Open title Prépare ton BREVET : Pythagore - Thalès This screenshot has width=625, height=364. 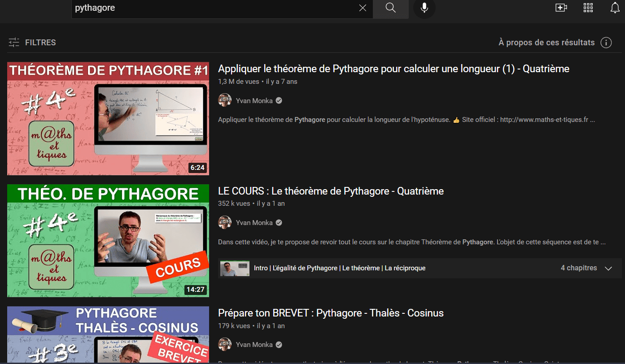click(x=331, y=313)
